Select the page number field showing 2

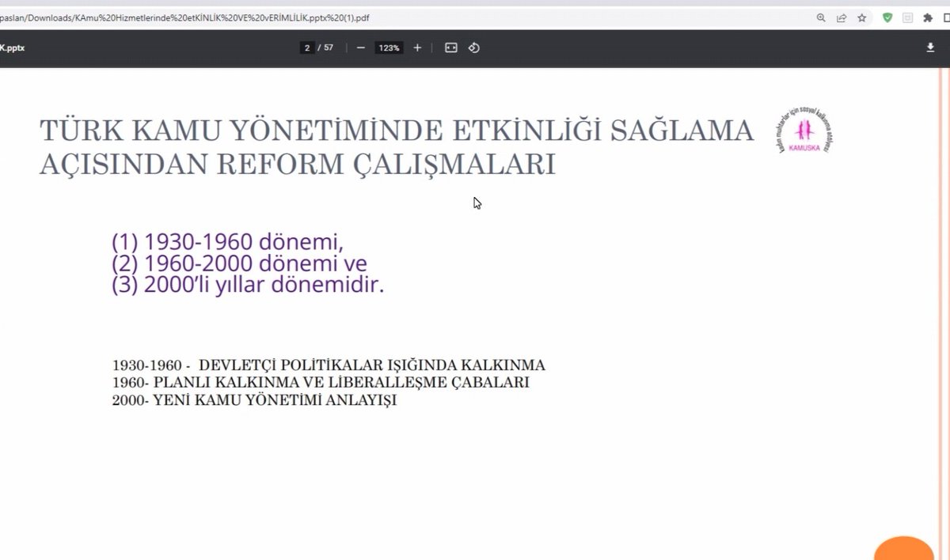[x=306, y=47]
